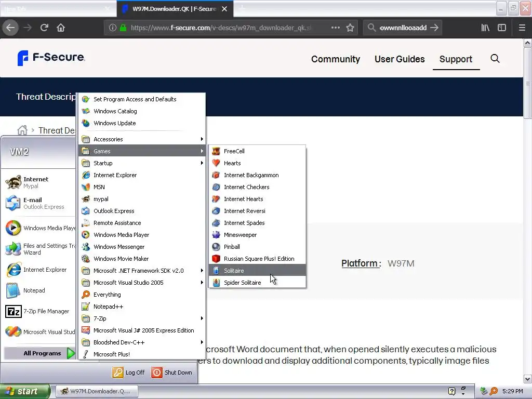Click the Shut Down button
Viewport: 532px width, 399px height.
pos(172,372)
